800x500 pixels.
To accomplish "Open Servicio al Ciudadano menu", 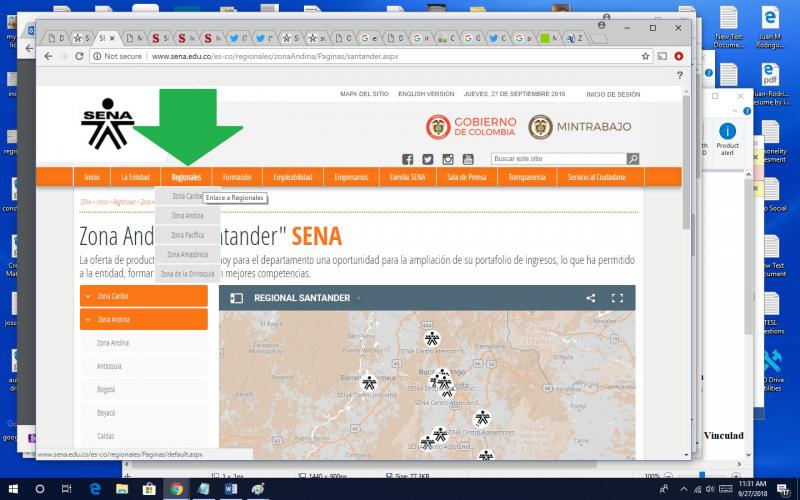I will (x=596, y=177).
